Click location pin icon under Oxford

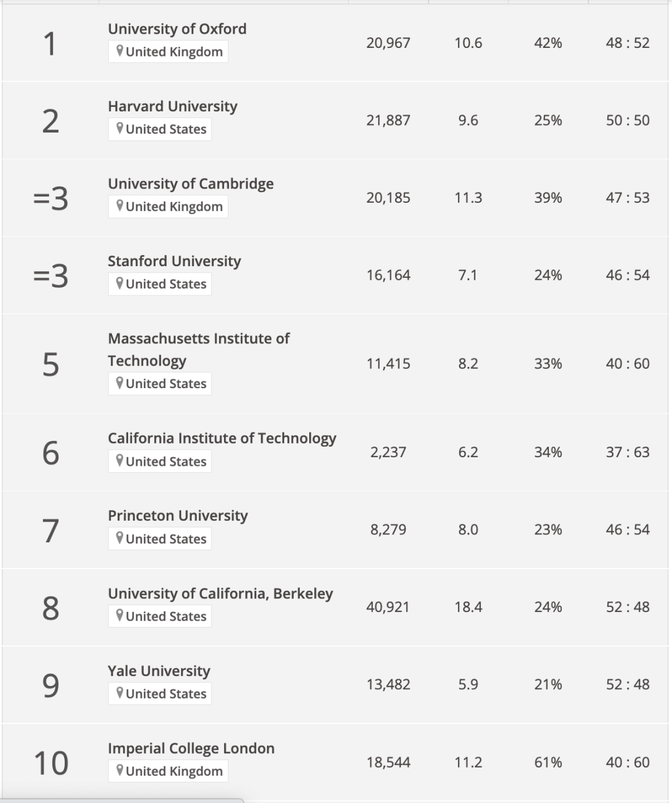pyautogui.click(x=119, y=52)
